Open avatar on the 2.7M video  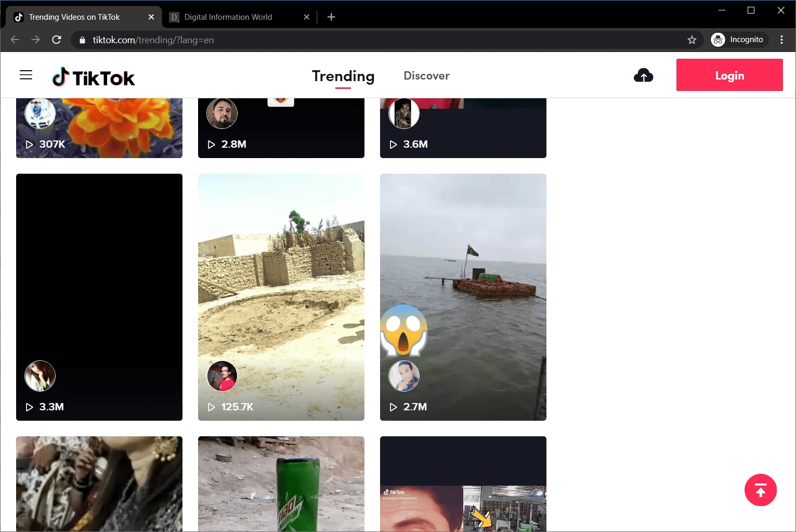(x=404, y=375)
